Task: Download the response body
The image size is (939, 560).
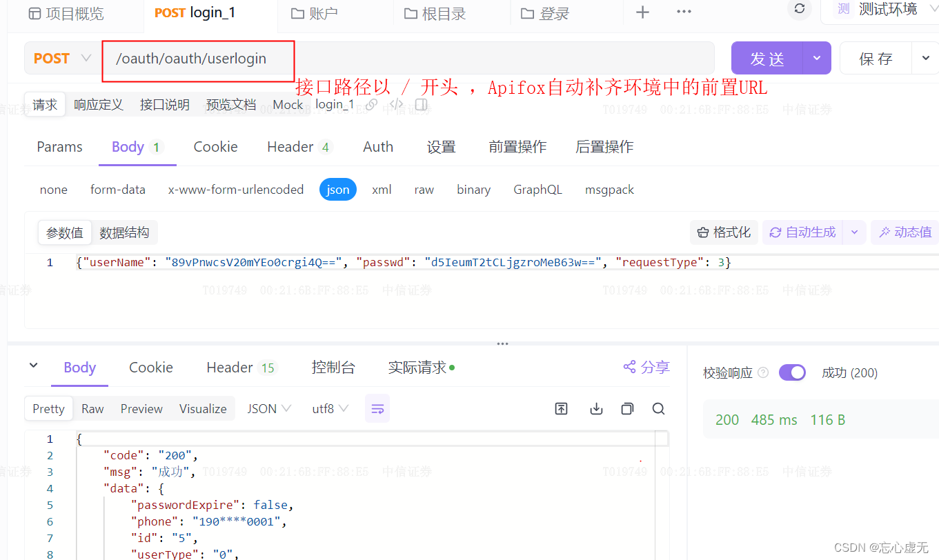Action: (x=596, y=409)
